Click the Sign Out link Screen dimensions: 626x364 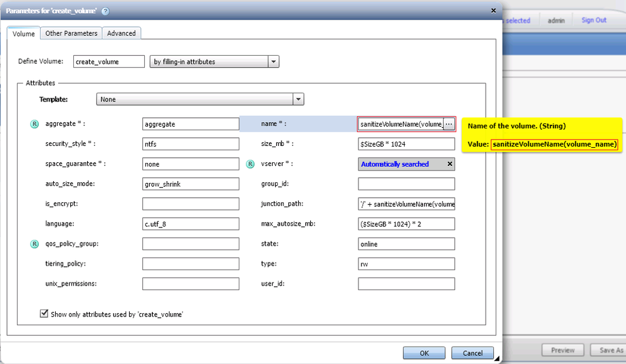click(593, 20)
